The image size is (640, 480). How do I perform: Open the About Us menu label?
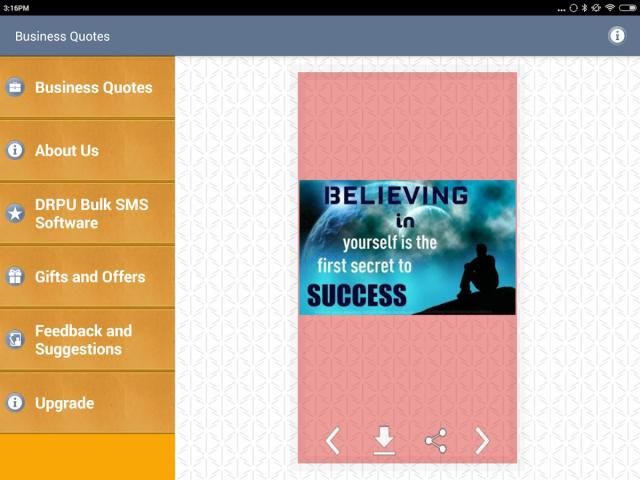[x=67, y=150]
